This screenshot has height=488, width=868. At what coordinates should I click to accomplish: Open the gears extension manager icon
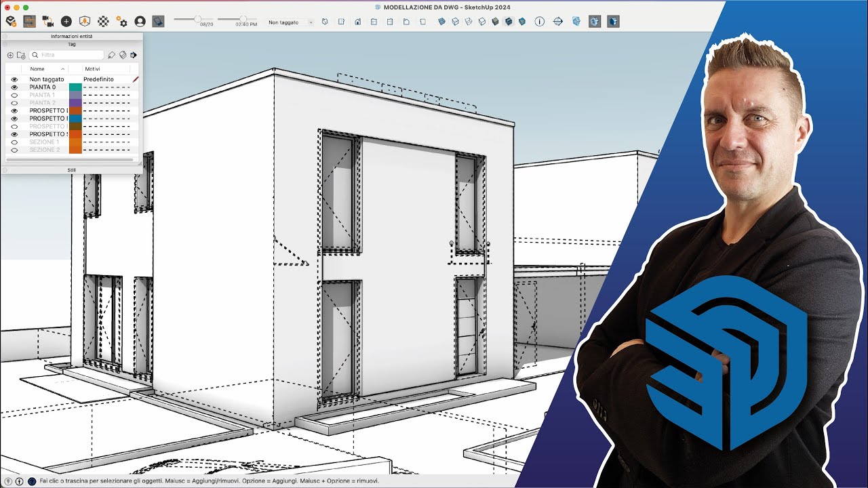pyautogui.click(x=121, y=22)
